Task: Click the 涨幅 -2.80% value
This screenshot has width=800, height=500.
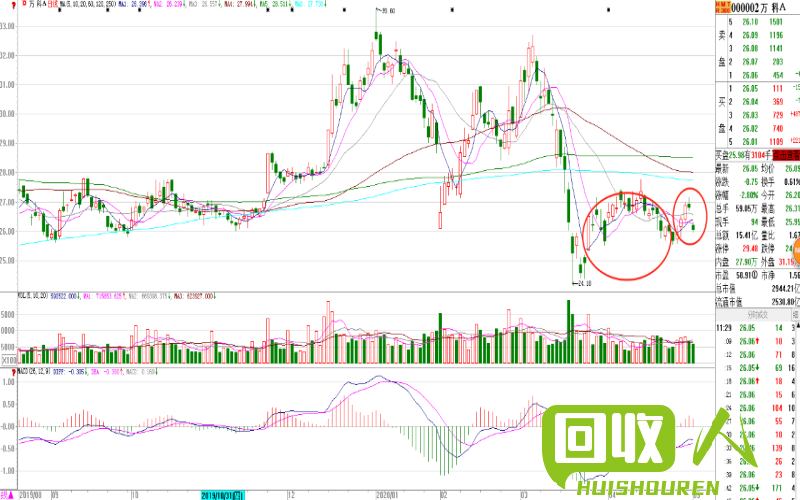Action: tap(749, 195)
